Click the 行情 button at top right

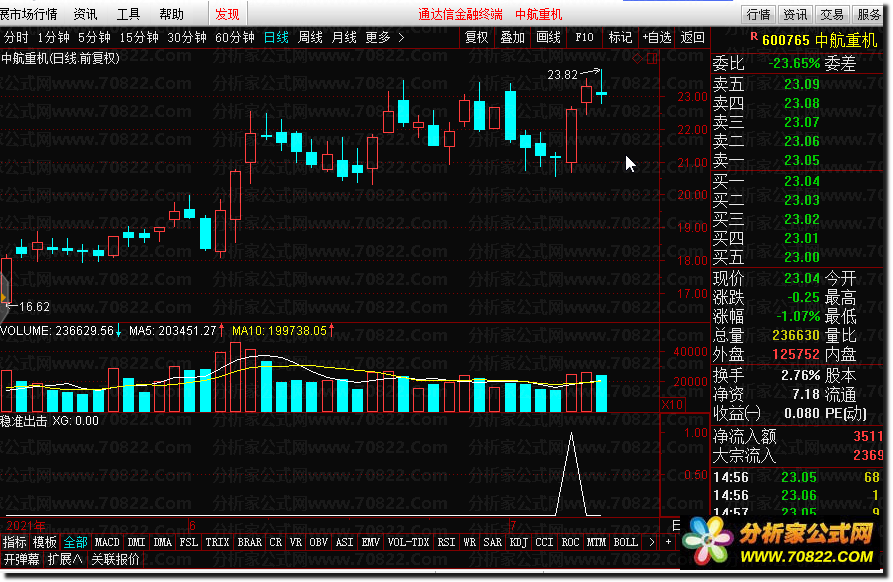pyautogui.click(x=758, y=14)
